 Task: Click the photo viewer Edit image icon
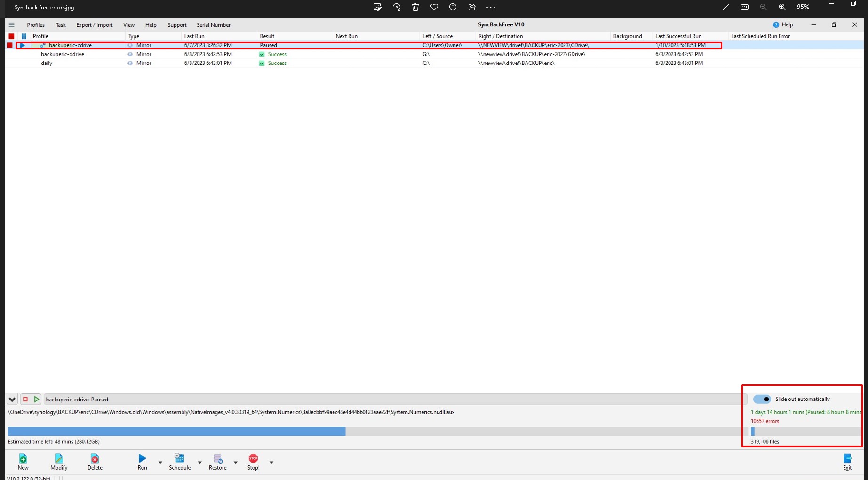point(377,7)
